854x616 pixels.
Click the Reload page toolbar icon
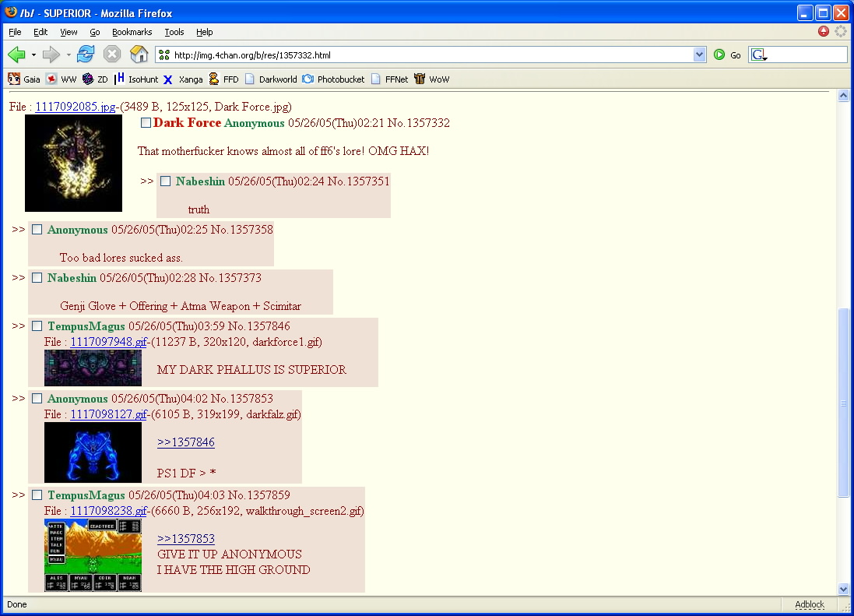pos(86,55)
